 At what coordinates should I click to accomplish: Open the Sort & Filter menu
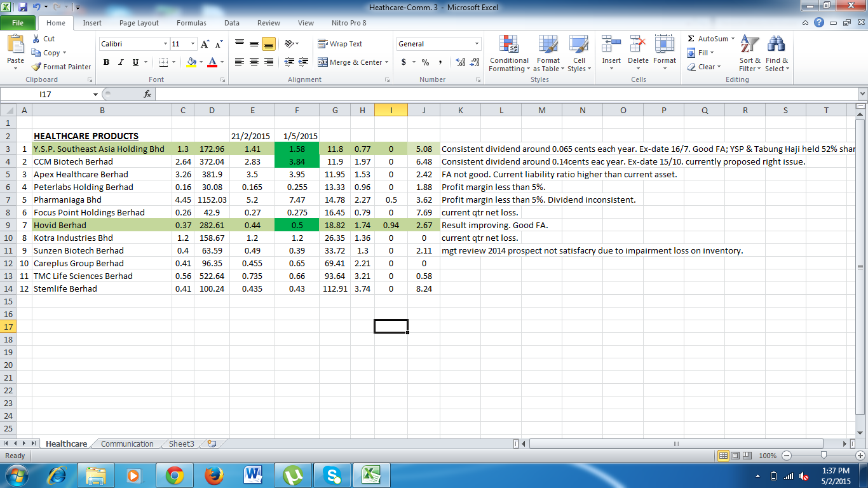[750, 54]
